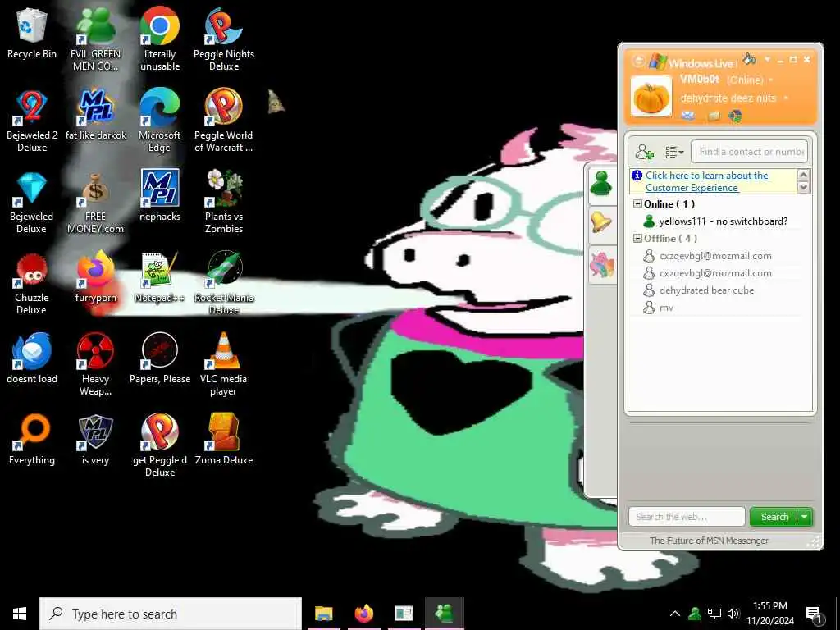Viewport: 840px width, 630px height.
Task: Click the paint bucket color scheme icon
Action: coord(749,59)
